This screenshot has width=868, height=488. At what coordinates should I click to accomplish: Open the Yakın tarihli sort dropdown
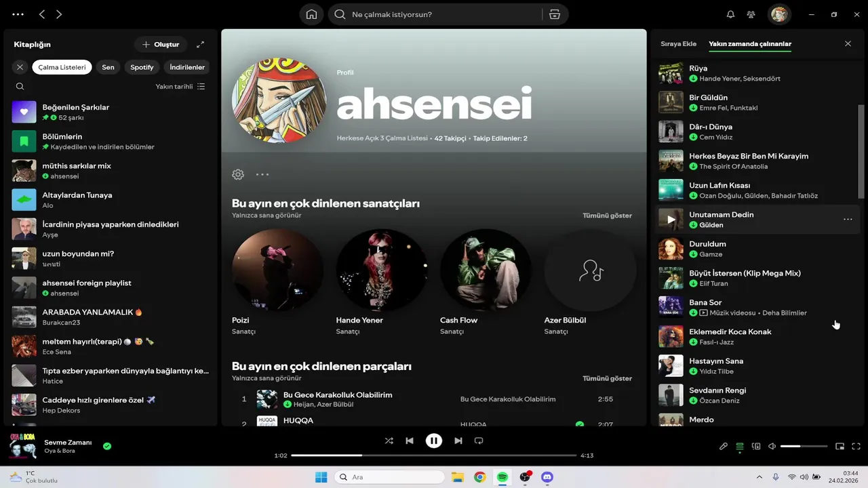(180, 86)
